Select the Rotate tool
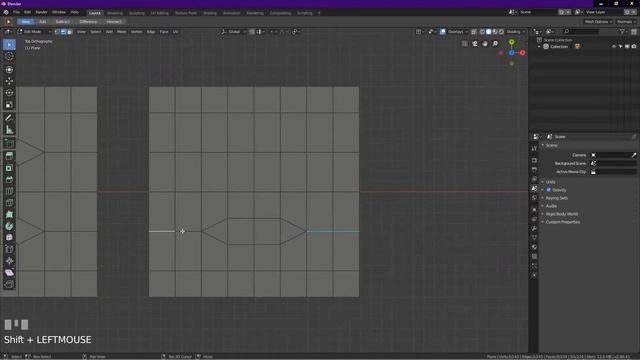640x360 pixels. (9, 93)
